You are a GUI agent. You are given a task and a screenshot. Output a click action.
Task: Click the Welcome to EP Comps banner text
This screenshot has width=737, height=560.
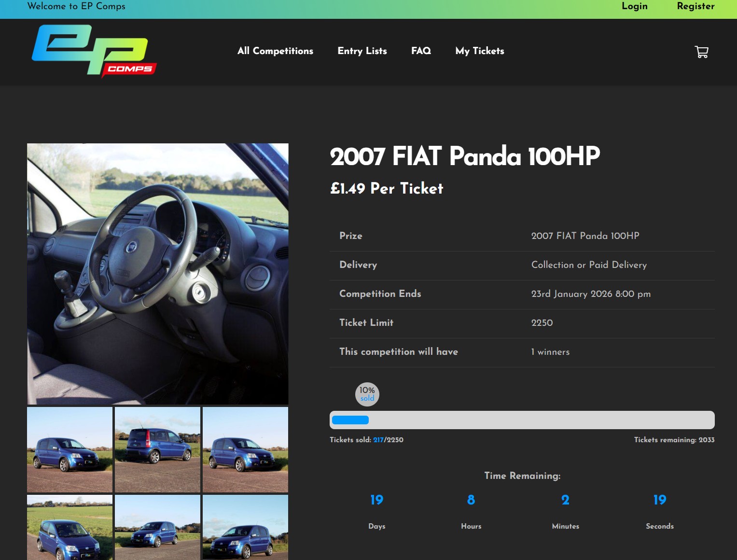(x=76, y=6)
